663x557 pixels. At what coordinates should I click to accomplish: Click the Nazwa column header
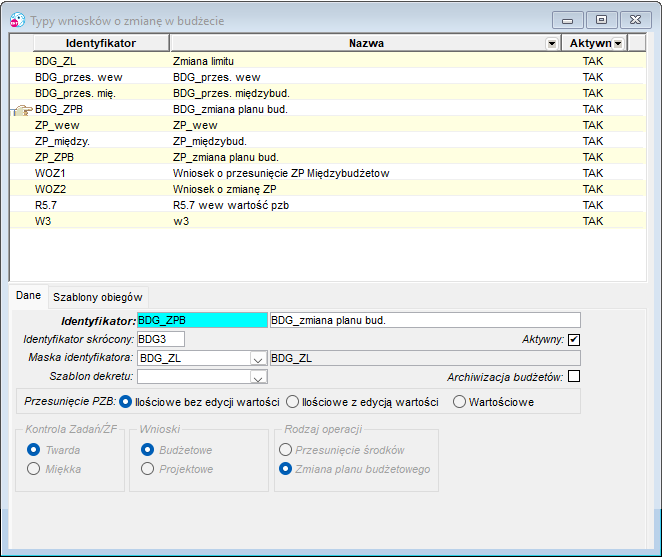coord(366,43)
